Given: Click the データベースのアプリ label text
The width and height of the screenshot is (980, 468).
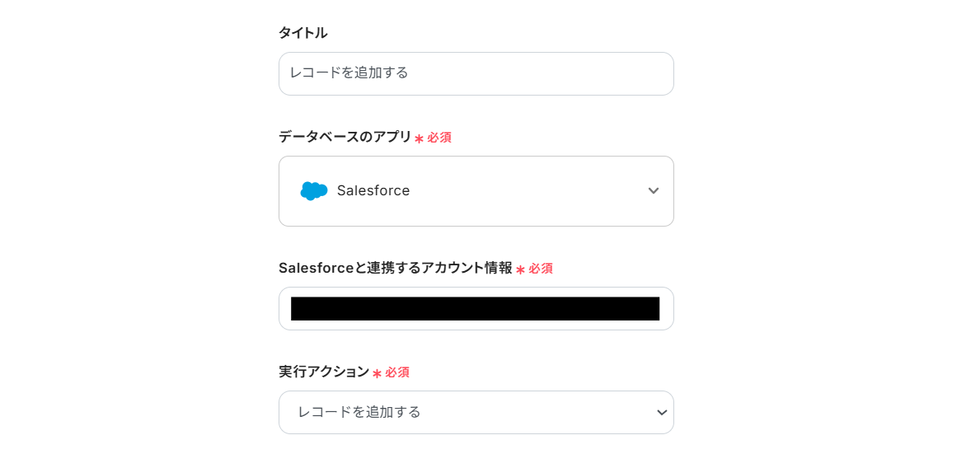Looking at the screenshot, I should (x=345, y=137).
